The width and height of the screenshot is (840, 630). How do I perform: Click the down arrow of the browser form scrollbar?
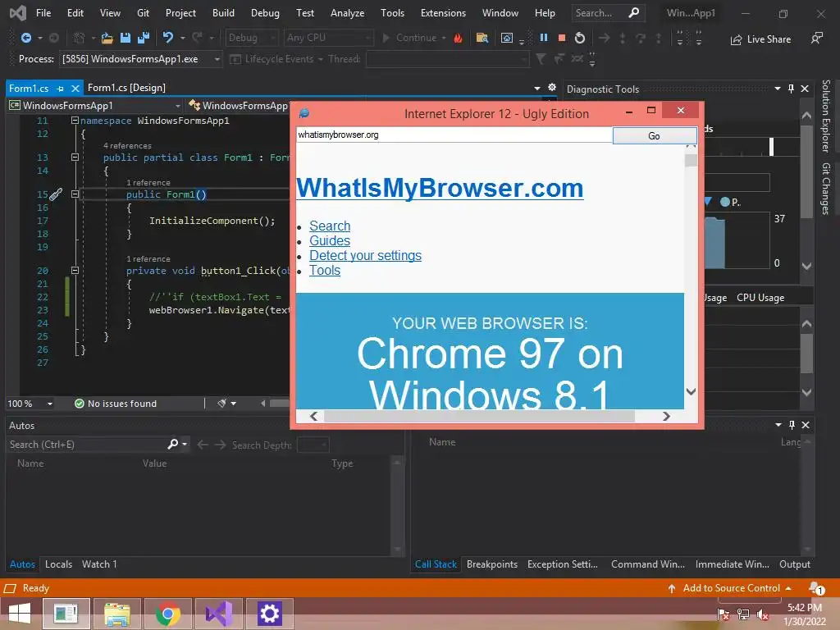pos(691,391)
